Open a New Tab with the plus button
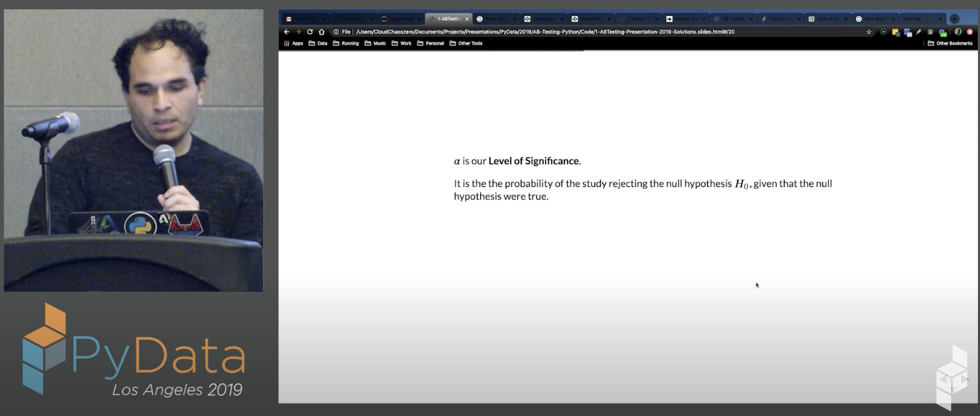 coord(953,18)
